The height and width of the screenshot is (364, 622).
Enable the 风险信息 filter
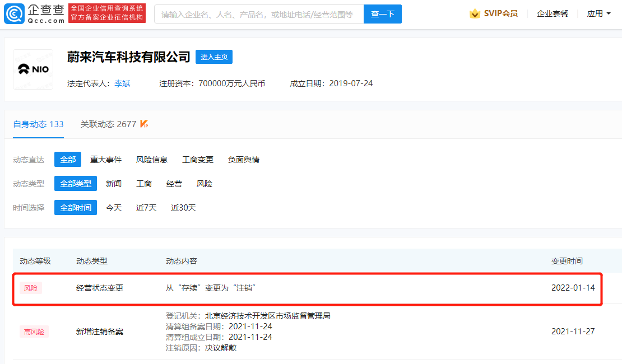152,160
